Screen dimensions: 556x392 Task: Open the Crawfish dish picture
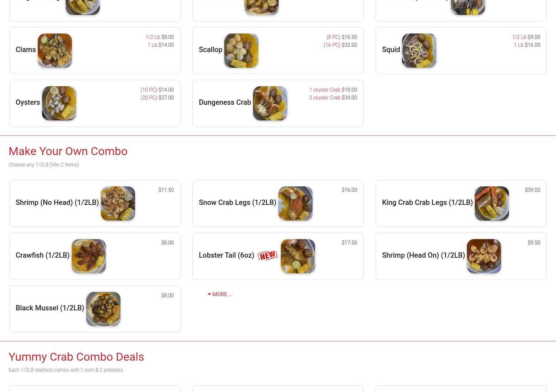click(x=89, y=256)
